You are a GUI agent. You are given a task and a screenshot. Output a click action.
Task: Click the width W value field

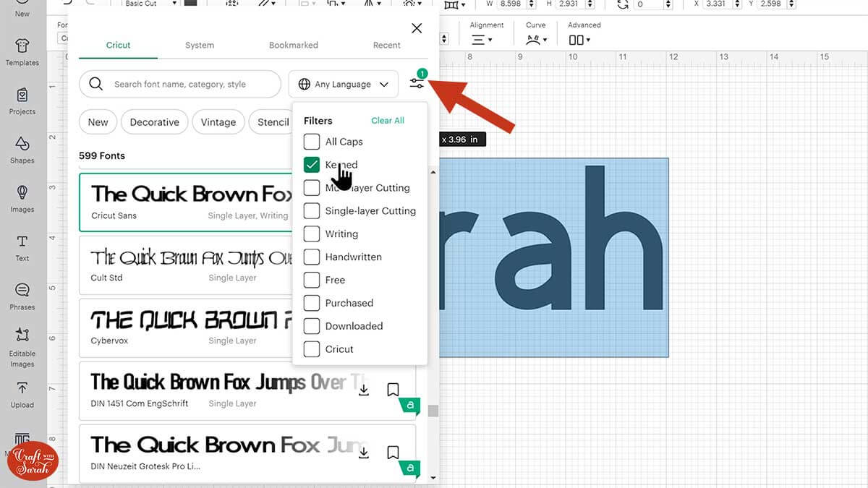(x=511, y=4)
